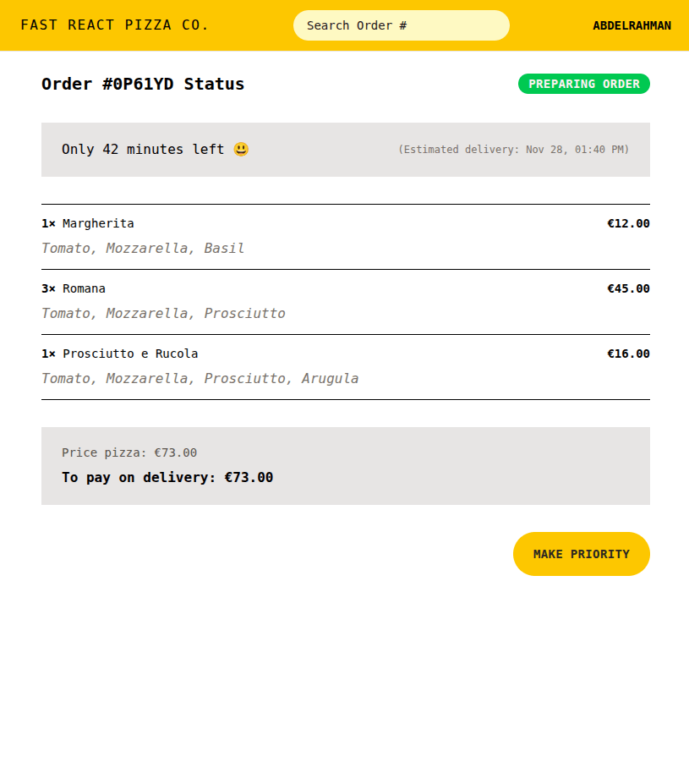Focus the Search Order # field

401,25
